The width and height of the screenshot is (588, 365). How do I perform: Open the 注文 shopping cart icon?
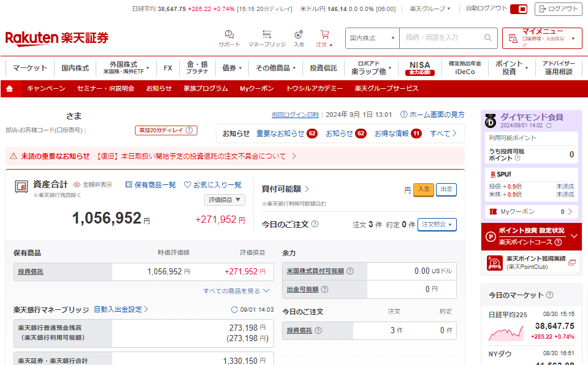[x=325, y=34]
